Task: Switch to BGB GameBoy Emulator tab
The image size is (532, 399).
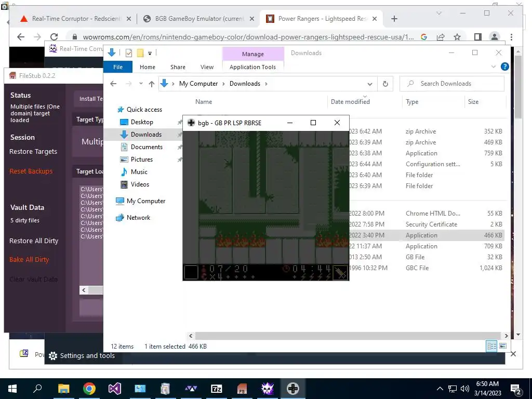Action: (198, 19)
